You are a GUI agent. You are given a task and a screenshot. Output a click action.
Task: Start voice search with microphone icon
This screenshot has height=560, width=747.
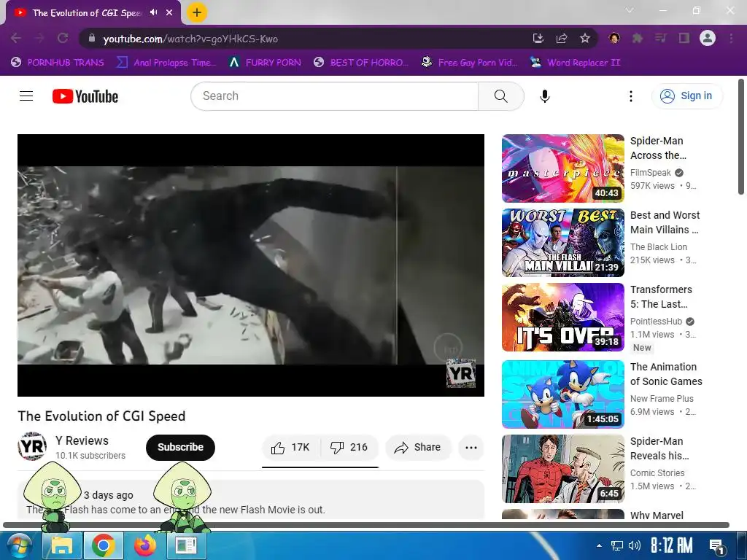(x=544, y=96)
